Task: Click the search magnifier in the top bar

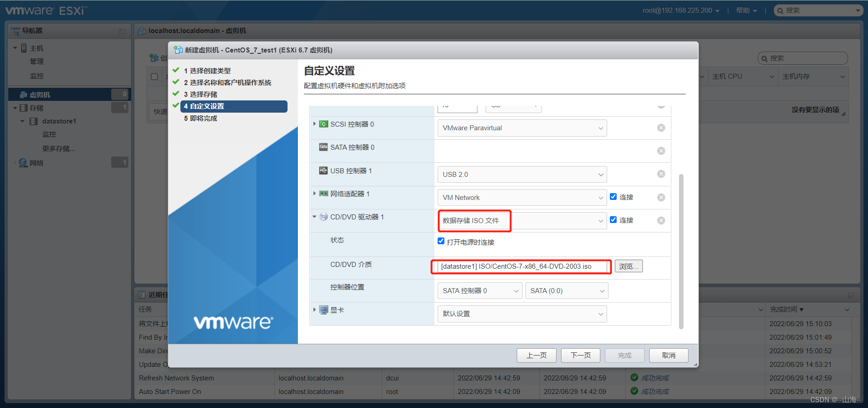Action: [x=780, y=10]
